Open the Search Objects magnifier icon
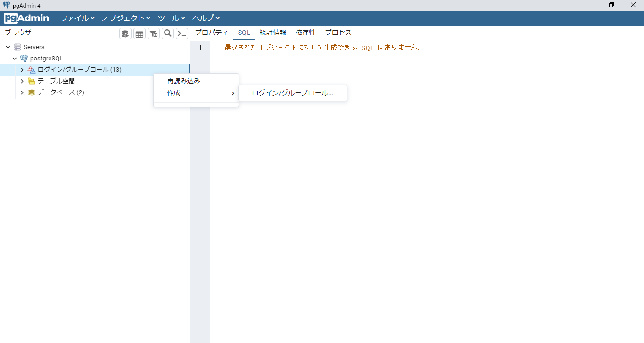This screenshot has height=343, width=644. 168,33
